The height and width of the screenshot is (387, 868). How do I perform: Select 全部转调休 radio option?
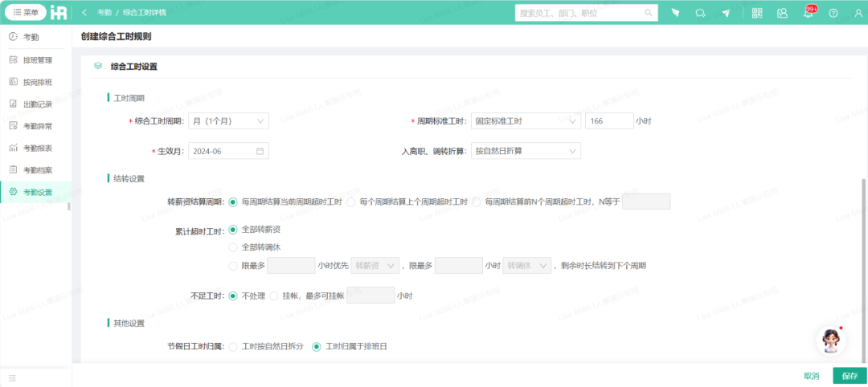coord(234,246)
